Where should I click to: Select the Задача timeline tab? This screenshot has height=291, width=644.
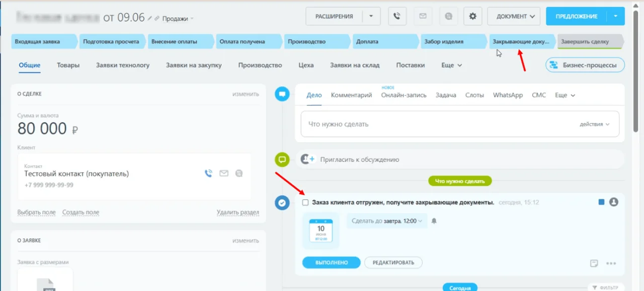pyautogui.click(x=446, y=95)
